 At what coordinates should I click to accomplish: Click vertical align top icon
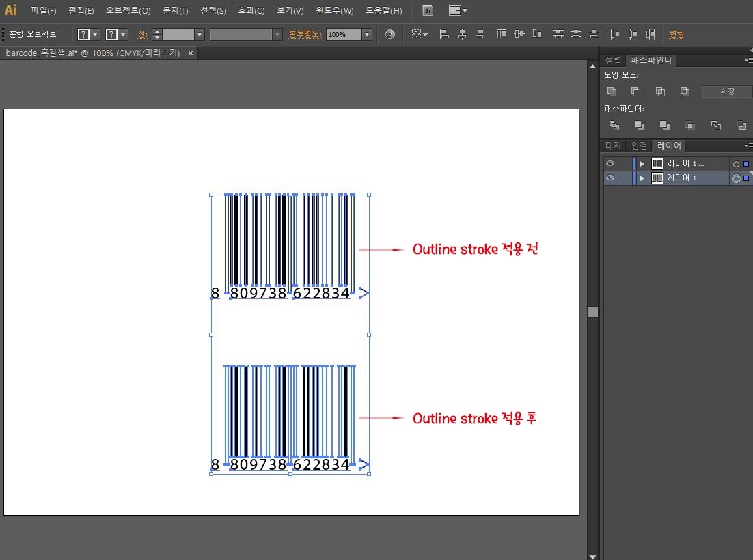pyautogui.click(x=502, y=34)
